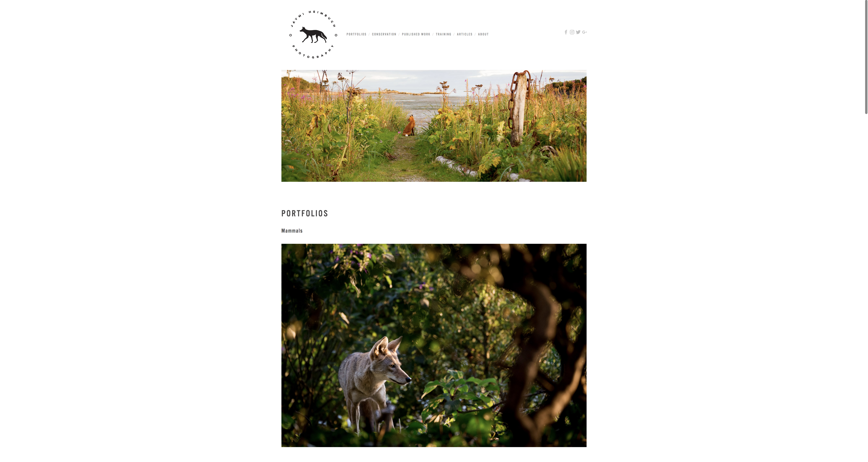Visit the Articles menu item
Image resolution: width=868 pixels, height=462 pixels.
pyautogui.click(x=465, y=34)
